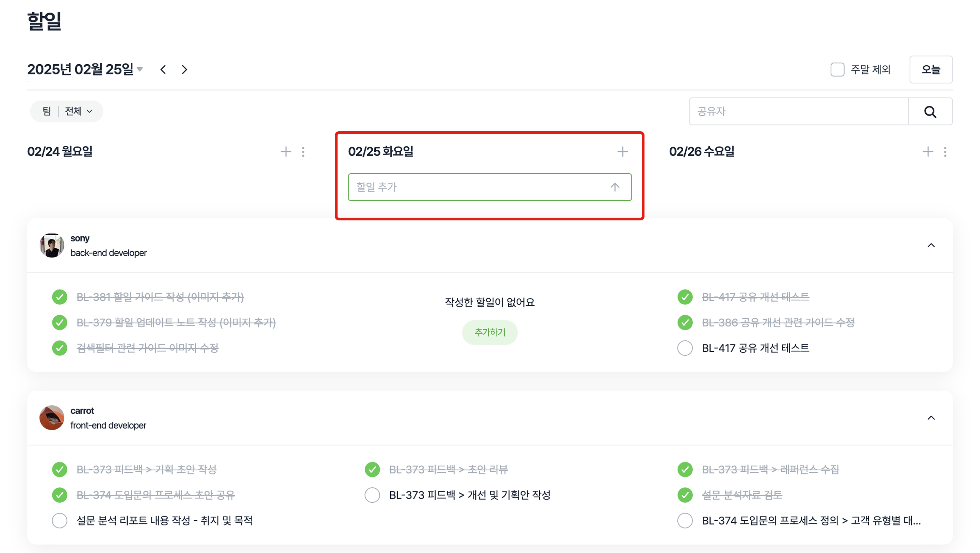This screenshot has width=980, height=553.
Task: Uncheck completed BL-381 할일 가이드 작성 task
Action: point(60,297)
